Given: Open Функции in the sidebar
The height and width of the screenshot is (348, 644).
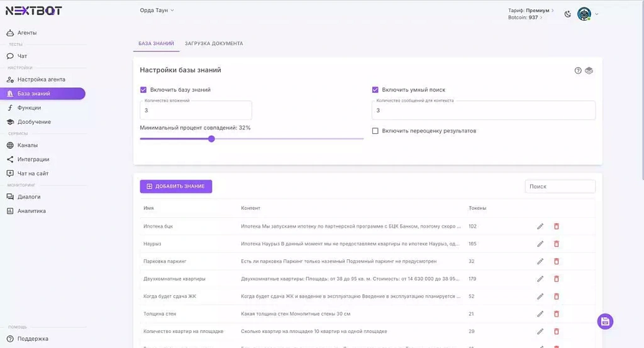Looking at the screenshot, I should (29, 107).
